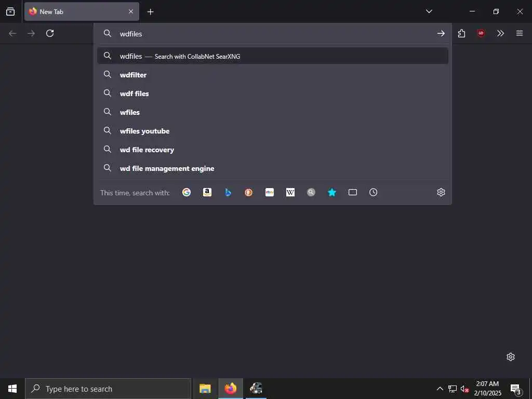Viewport: 532px width, 399px height.
Task: Choose "wd file management engine" suggestion
Action: [x=272, y=168]
